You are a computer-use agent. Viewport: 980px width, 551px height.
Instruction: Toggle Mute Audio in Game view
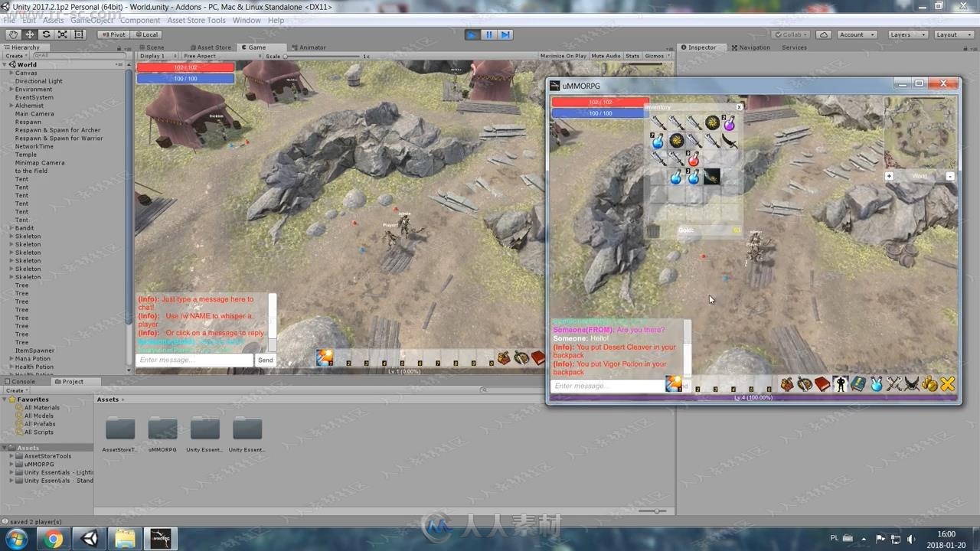pyautogui.click(x=606, y=56)
